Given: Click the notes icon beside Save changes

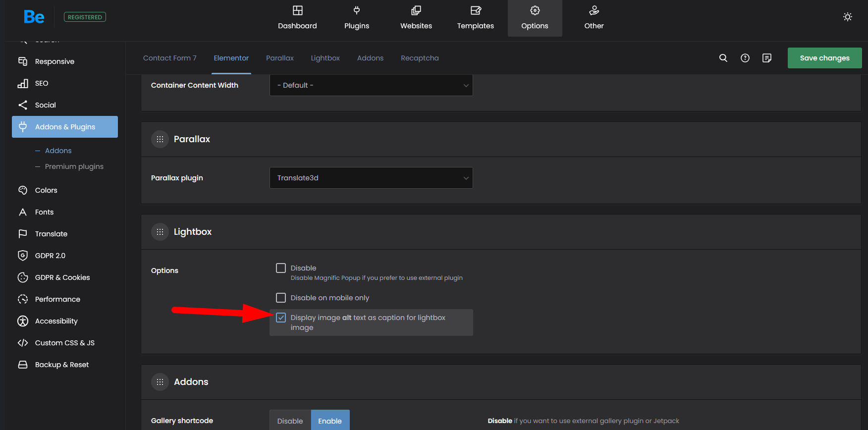Looking at the screenshot, I should click(766, 58).
